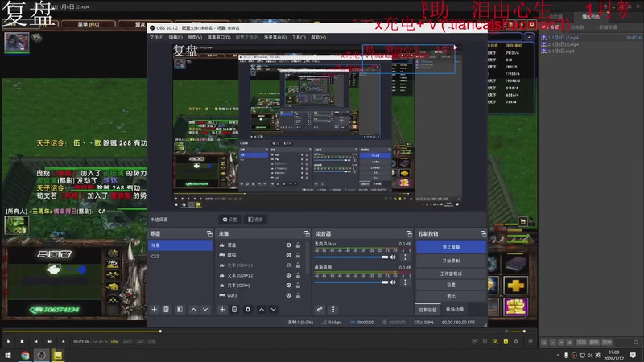This screenshot has height=362, width=644.
Task: Open the OBS 停靠窗口(D) menu
Action: [x=219, y=37]
